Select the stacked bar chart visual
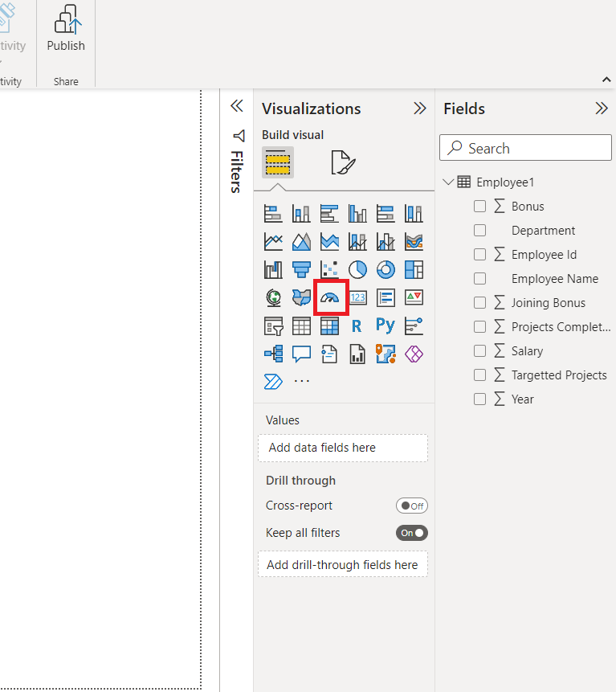This screenshot has width=616, height=692. coord(273,214)
